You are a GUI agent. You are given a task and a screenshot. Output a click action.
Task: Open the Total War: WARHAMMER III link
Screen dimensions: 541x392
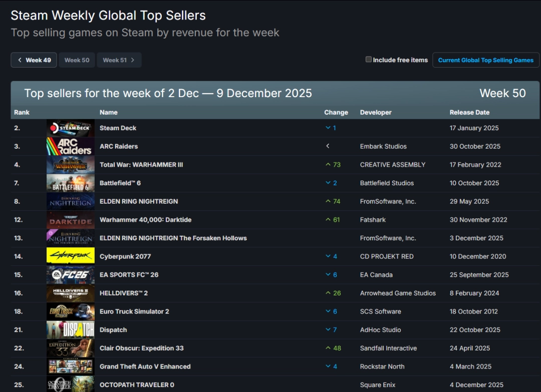(x=141, y=165)
